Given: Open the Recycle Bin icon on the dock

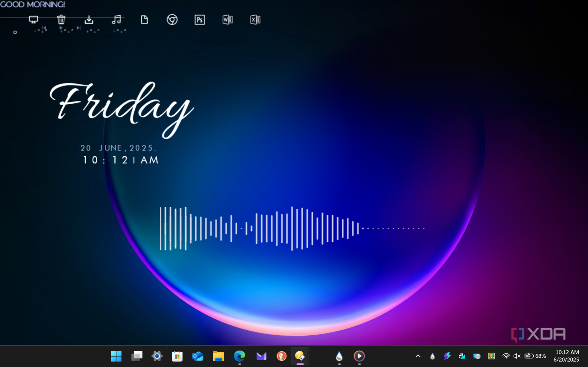Looking at the screenshot, I should pyautogui.click(x=61, y=20).
